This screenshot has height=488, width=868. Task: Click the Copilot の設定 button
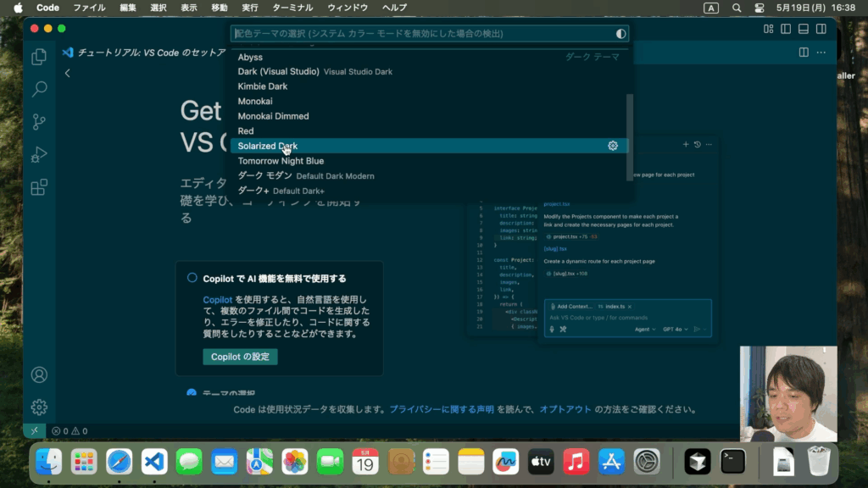tap(240, 357)
